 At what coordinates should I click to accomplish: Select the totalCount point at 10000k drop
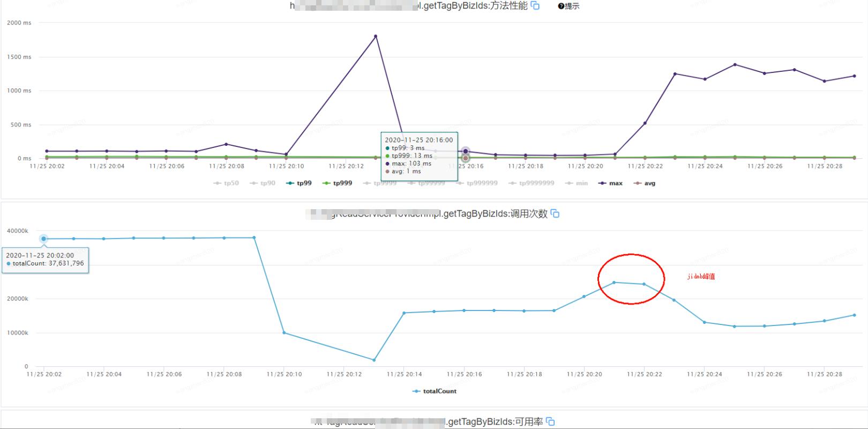click(x=284, y=333)
